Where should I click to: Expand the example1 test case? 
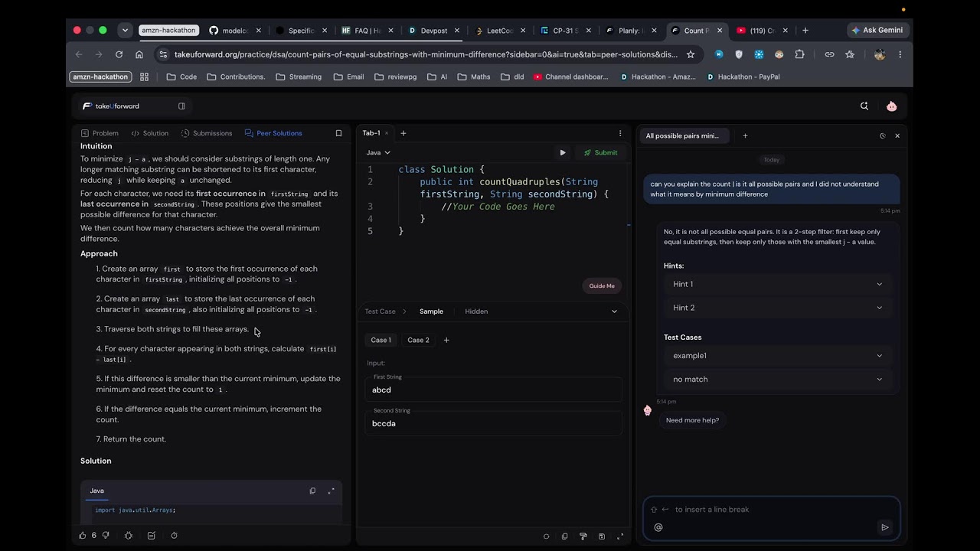click(778, 355)
